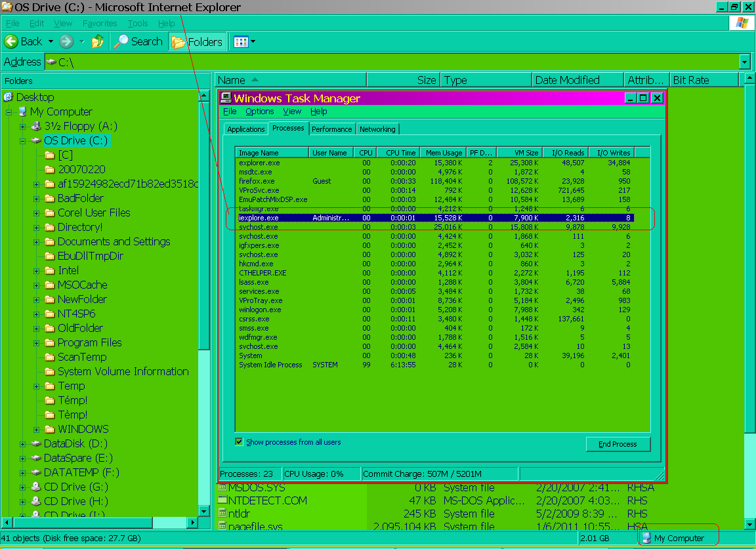Click the 3½ Floppy (A:) drive icon
Screen dimensions: 756x549
[x=36, y=127]
